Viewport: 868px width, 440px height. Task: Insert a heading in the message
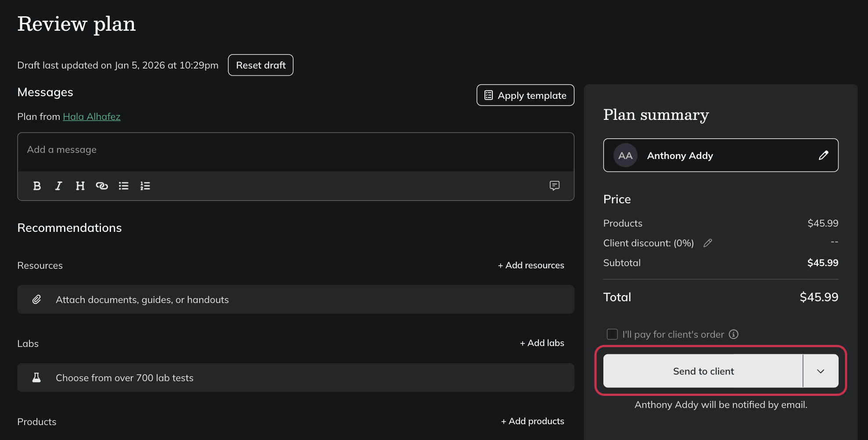pyautogui.click(x=80, y=186)
